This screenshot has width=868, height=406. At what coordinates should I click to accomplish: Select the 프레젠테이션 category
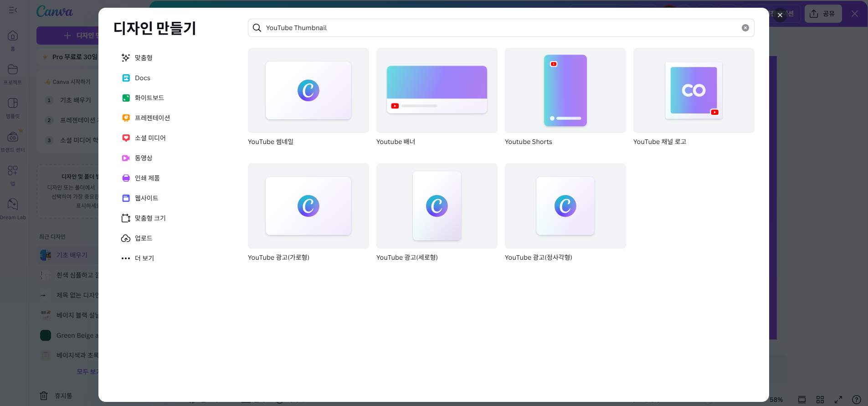(x=152, y=118)
